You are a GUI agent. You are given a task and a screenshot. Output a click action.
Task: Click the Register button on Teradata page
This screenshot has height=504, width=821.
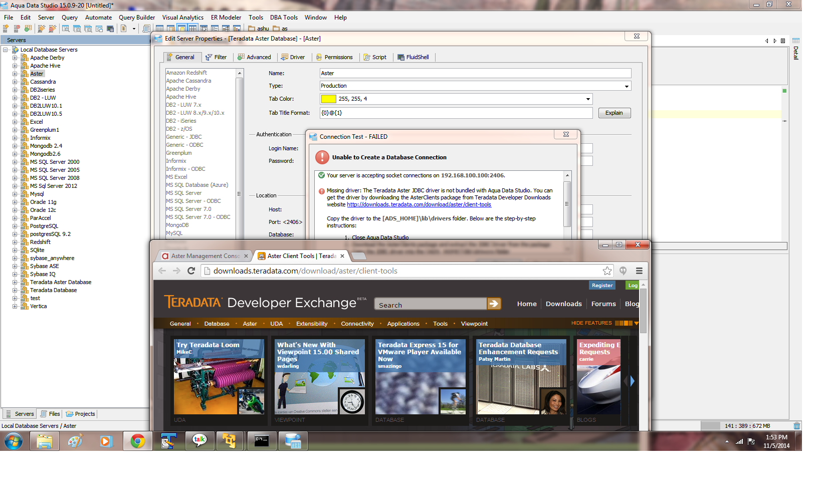pos(602,286)
